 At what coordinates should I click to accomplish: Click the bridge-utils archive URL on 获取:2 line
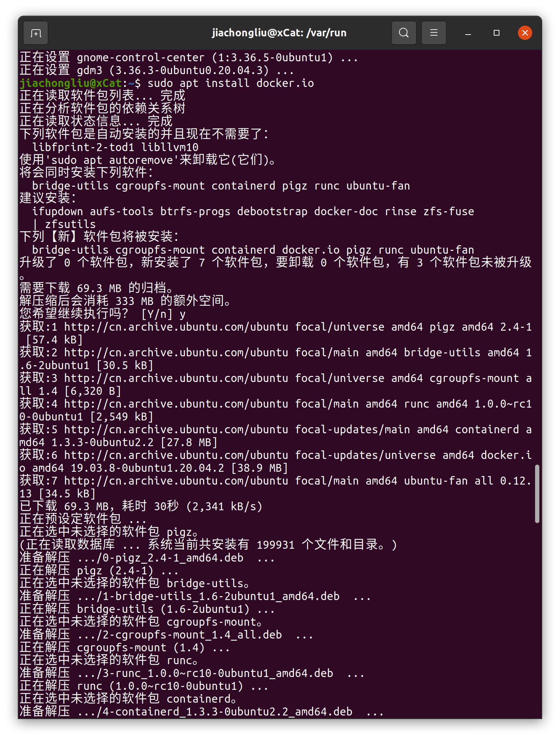tap(176, 352)
